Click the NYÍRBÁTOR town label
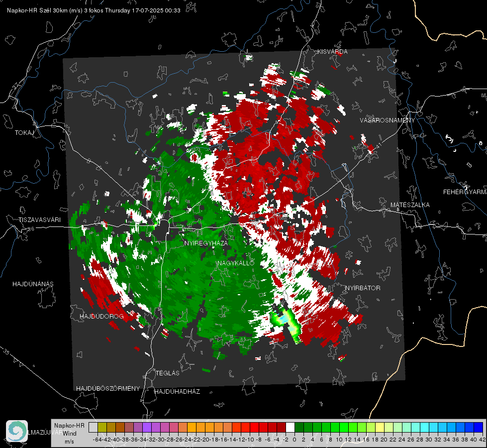The height and width of the screenshot is (448, 487). [363, 288]
